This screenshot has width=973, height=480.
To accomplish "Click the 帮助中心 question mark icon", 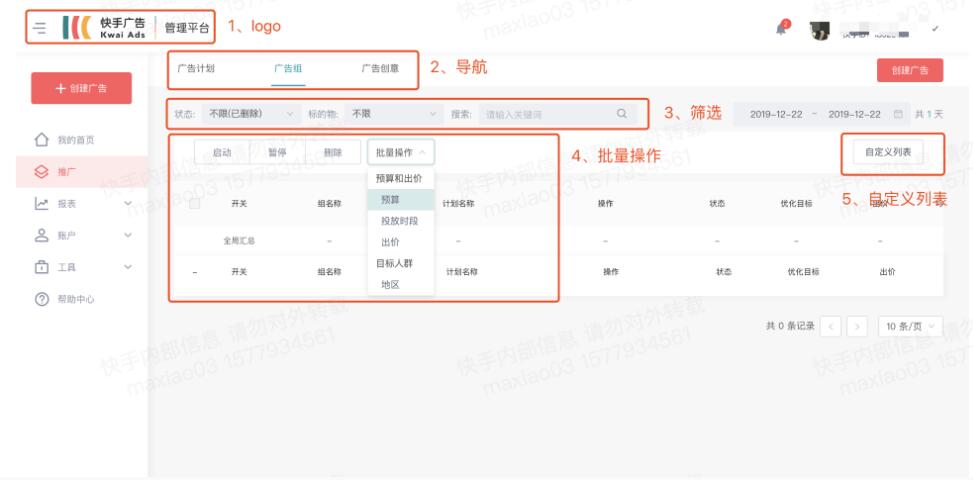I will 41,299.
